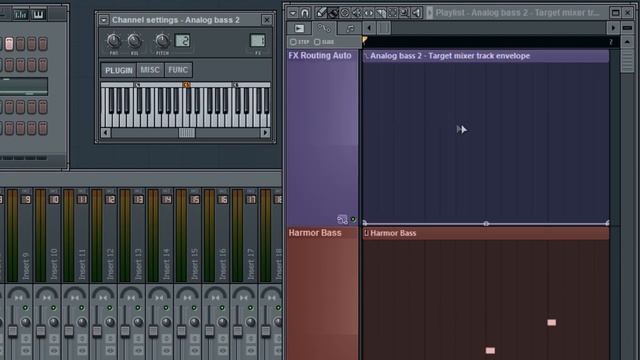Click the pitch range display showing 2

[x=182, y=40]
